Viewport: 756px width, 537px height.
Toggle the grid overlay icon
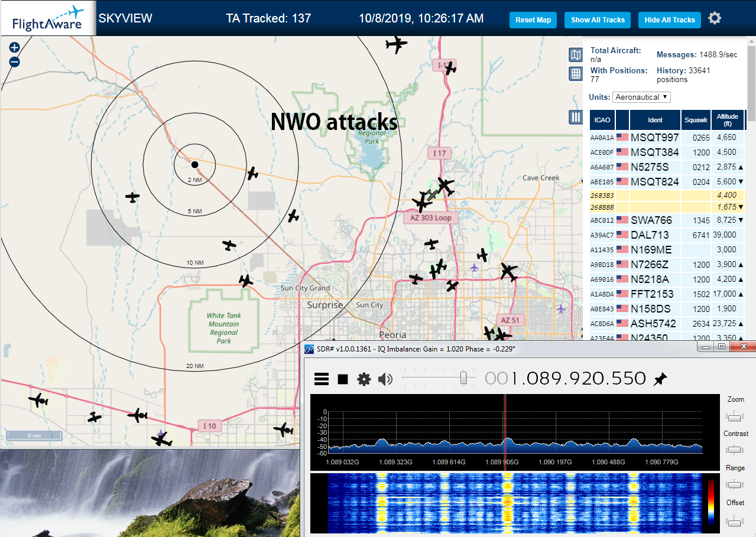point(575,74)
